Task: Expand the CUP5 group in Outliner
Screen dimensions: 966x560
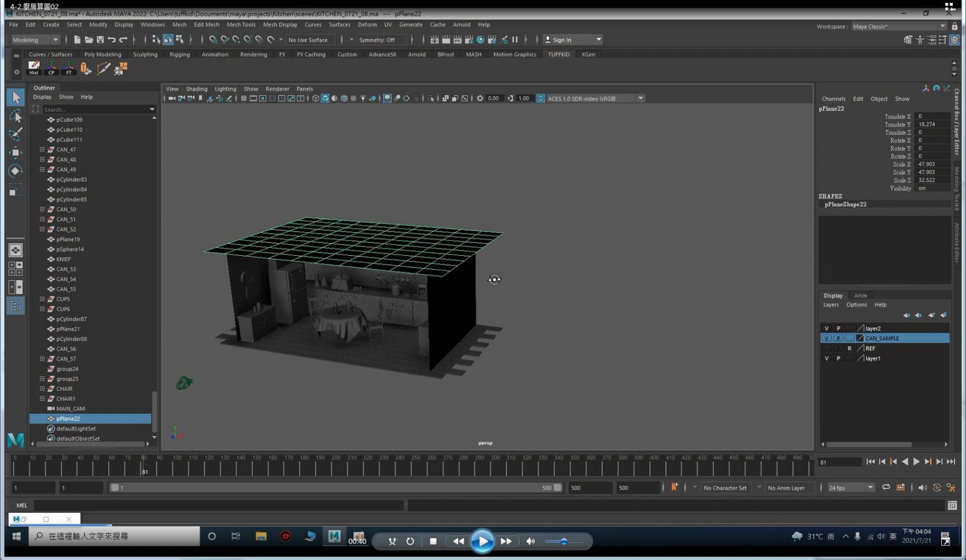Action: (42, 299)
